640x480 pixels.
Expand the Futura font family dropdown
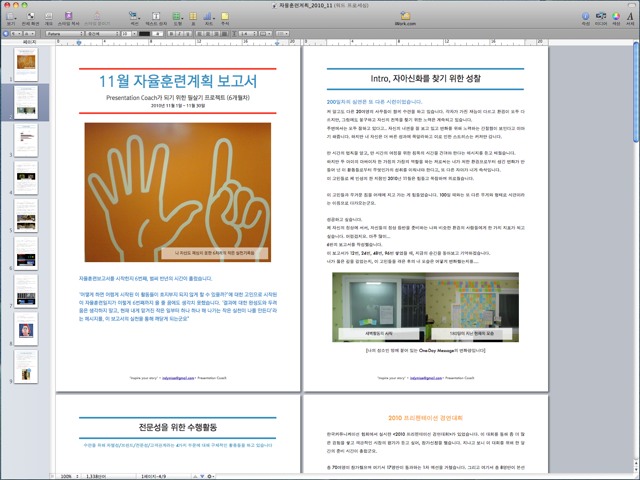click(66, 32)
